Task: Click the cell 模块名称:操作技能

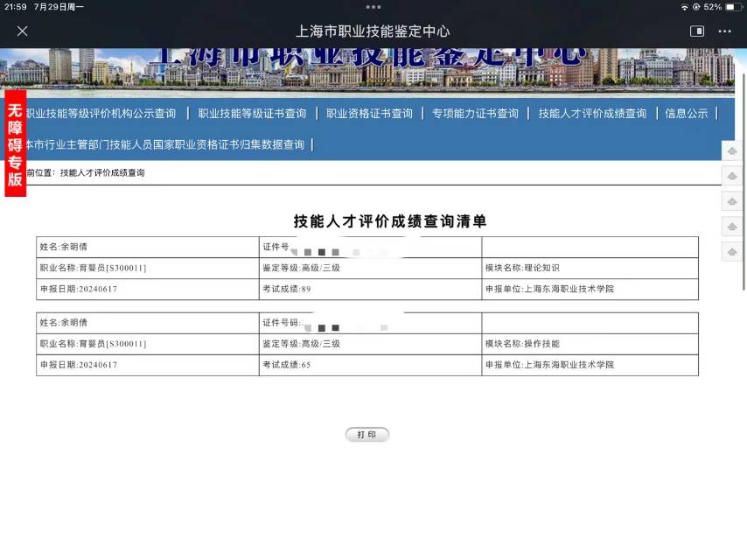Action: click(590, 344)
